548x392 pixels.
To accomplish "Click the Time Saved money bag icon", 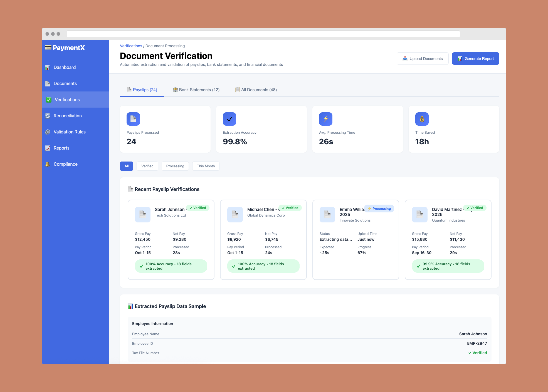I will 422,119.
